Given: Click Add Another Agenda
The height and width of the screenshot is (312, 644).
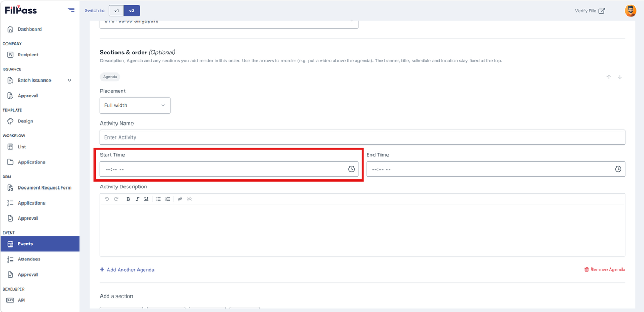Looking at the screenshot, I should (127, 270).
